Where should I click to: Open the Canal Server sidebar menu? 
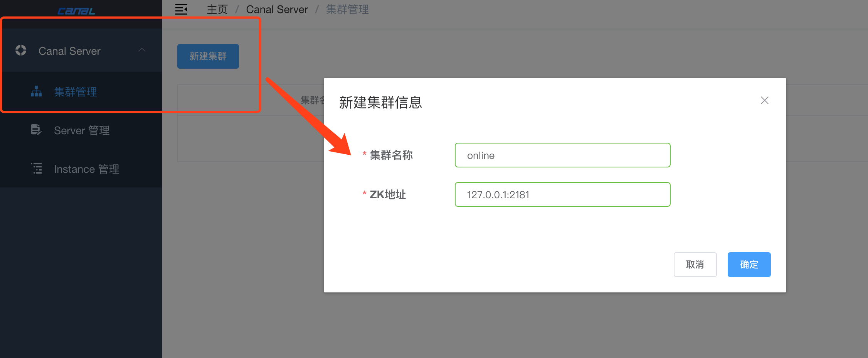coord(81,51)
